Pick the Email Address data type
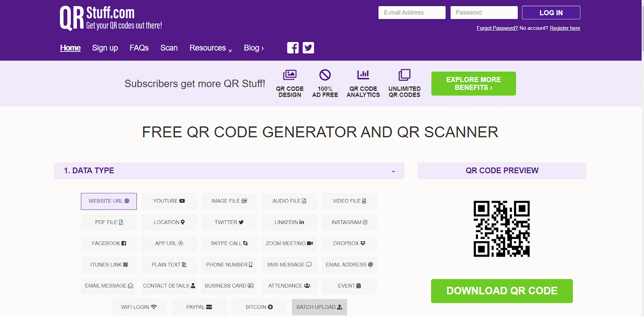The height and width of the screenshot is (317, 644). click(349, 265)
